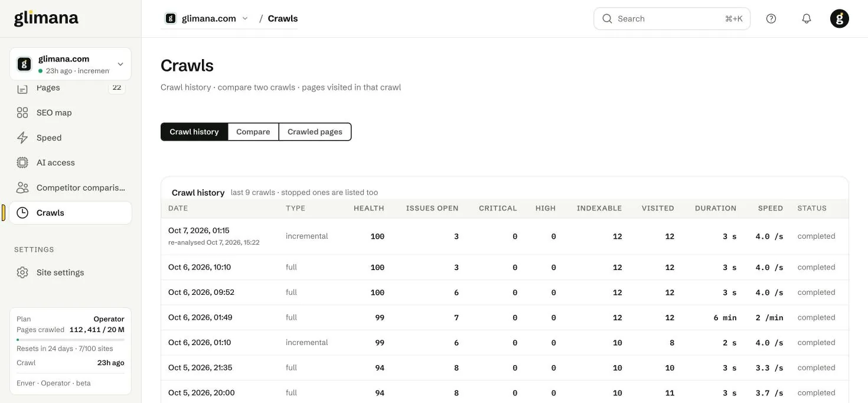Open the Site settings link
The image size is (868, 403).
coord(60,272)
